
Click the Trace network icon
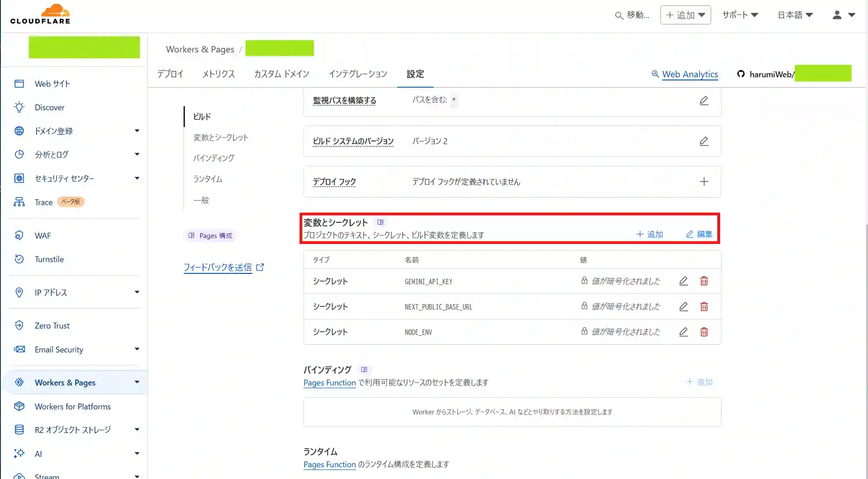19,202
